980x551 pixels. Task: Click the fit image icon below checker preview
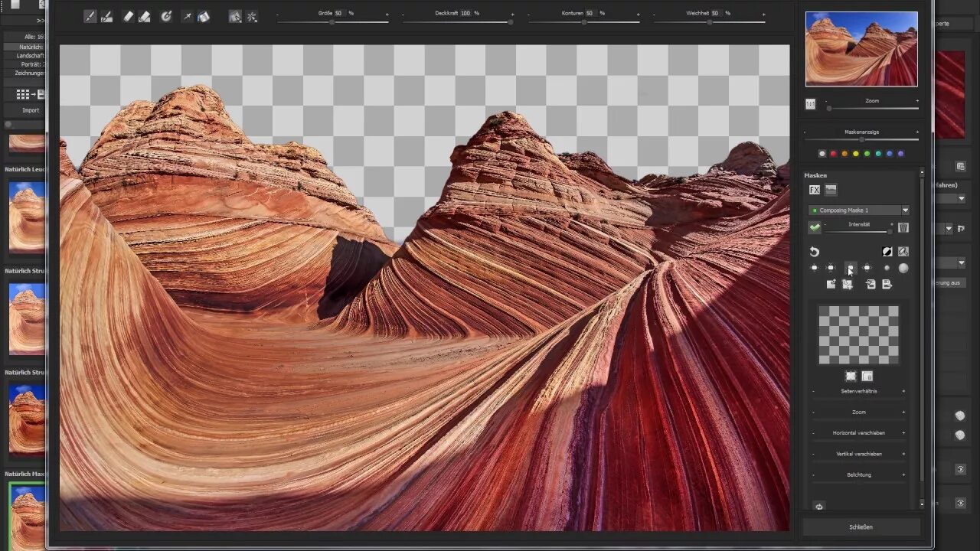coord(851,376)
